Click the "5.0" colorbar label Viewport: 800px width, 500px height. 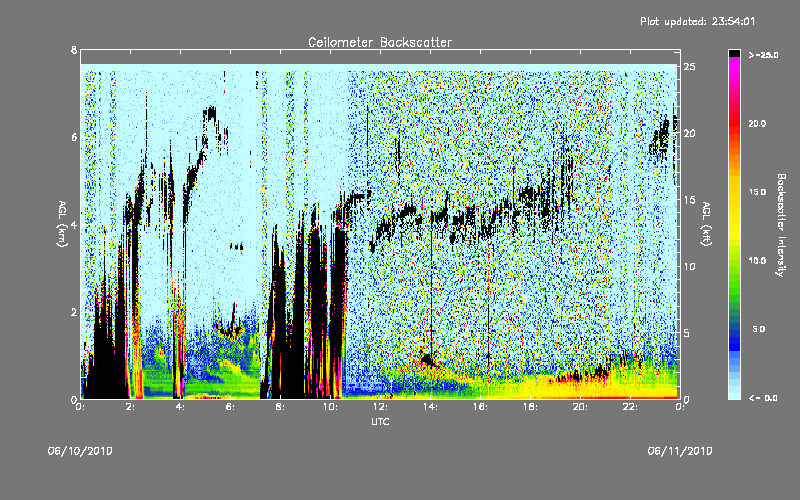759,329
